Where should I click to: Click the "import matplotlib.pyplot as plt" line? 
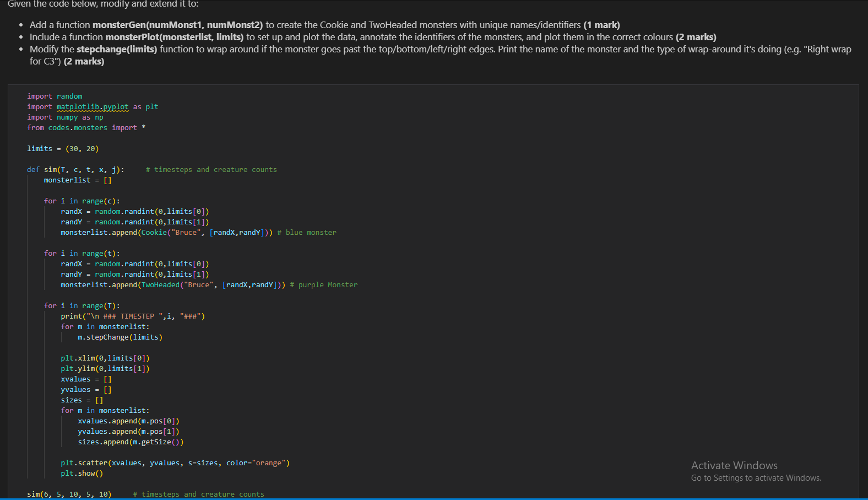tap(93, 107)
